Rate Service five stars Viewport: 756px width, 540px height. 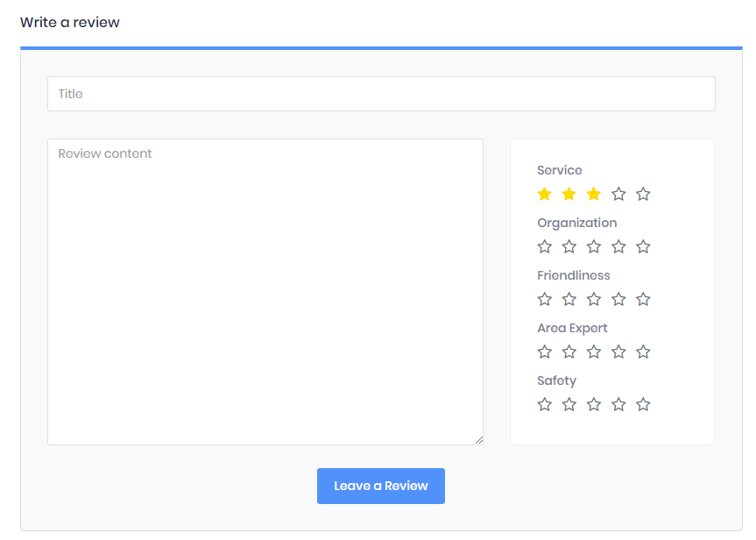[643, 194]
